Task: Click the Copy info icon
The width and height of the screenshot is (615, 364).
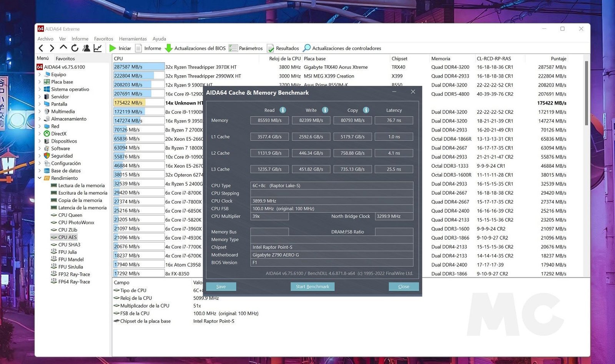Action: 366,110
